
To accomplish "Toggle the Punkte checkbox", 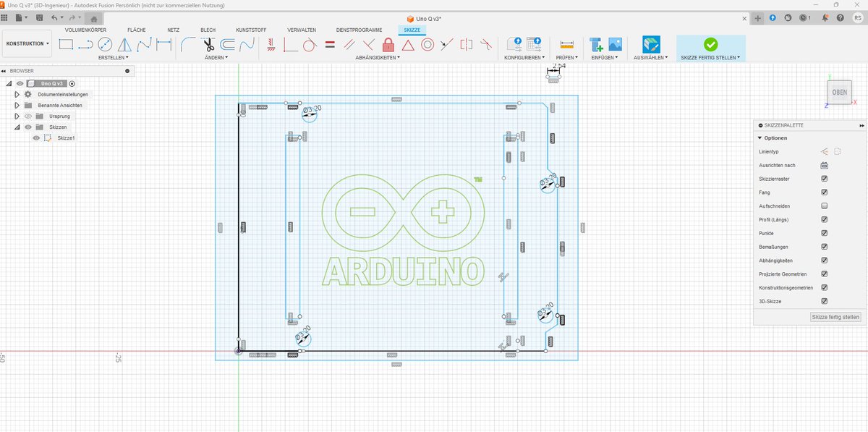I will [x=825, y=233].
